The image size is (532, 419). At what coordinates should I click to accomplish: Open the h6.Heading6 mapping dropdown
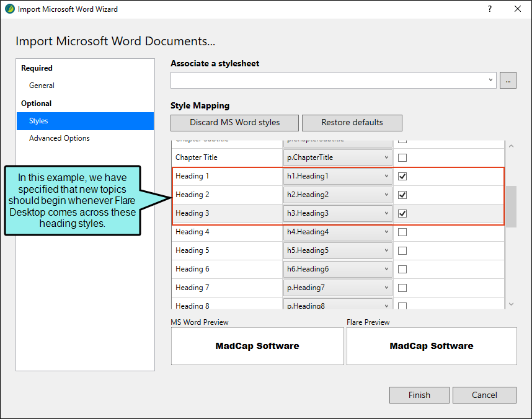click(337, 270)
